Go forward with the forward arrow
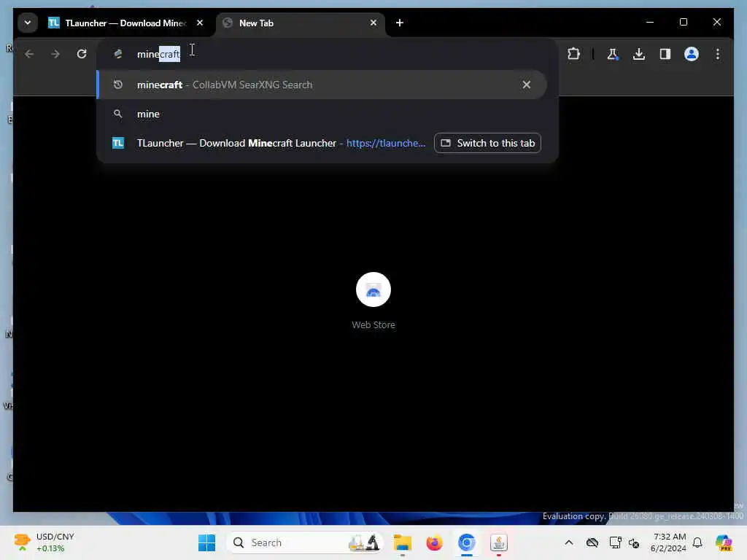Image resolution: width=747 pixels, height=560 pixels. (55, 54)
